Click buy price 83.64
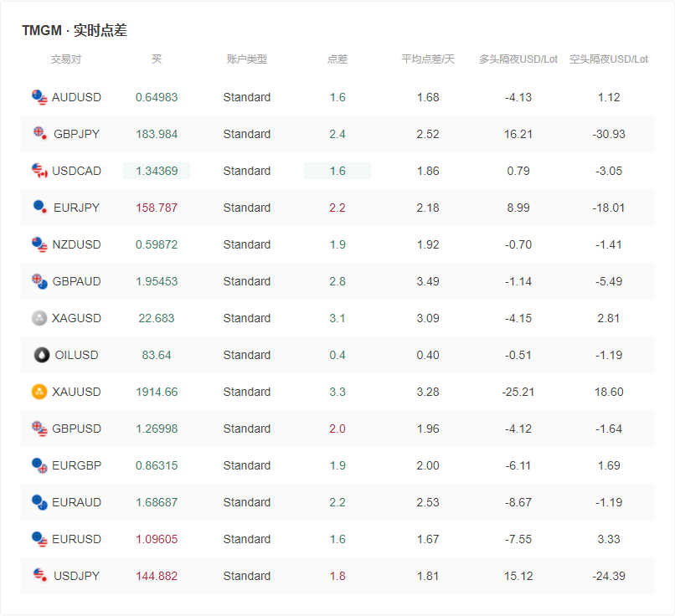Viewport: 675px width, 616px height. 157,355
